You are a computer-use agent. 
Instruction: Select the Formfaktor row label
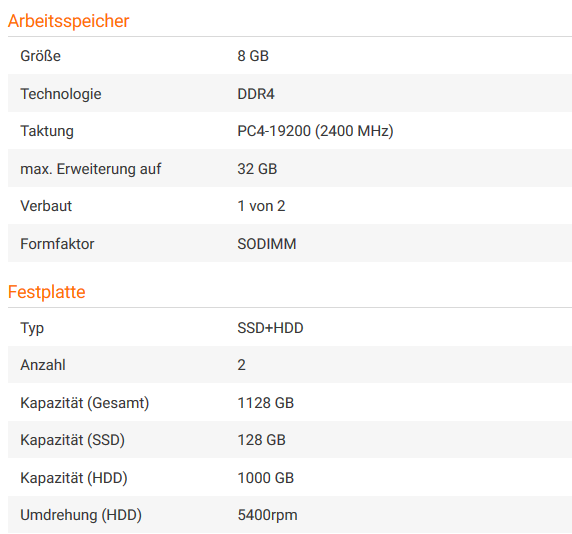[57, 244]
